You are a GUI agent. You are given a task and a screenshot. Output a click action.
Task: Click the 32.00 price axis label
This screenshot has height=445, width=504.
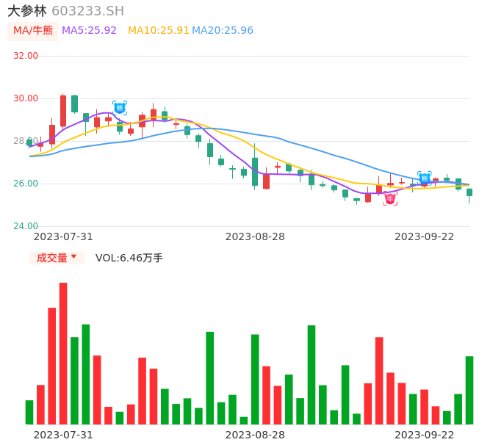26,56
